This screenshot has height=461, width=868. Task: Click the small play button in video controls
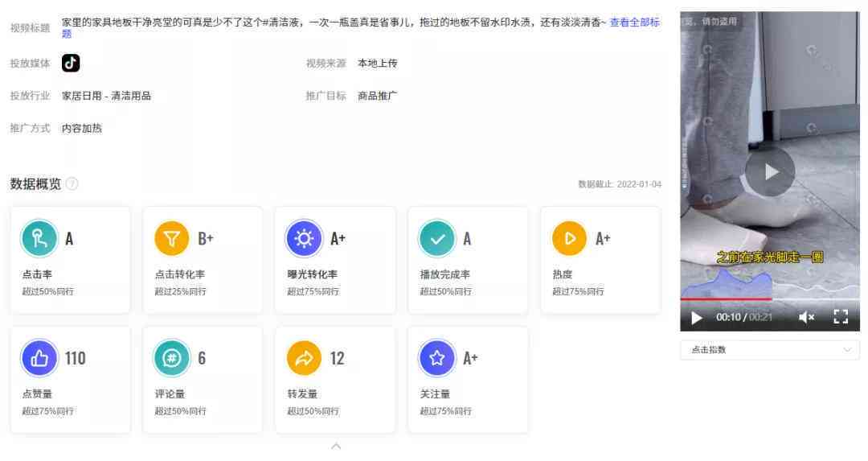pyautogui.click(x=696, y=318)
